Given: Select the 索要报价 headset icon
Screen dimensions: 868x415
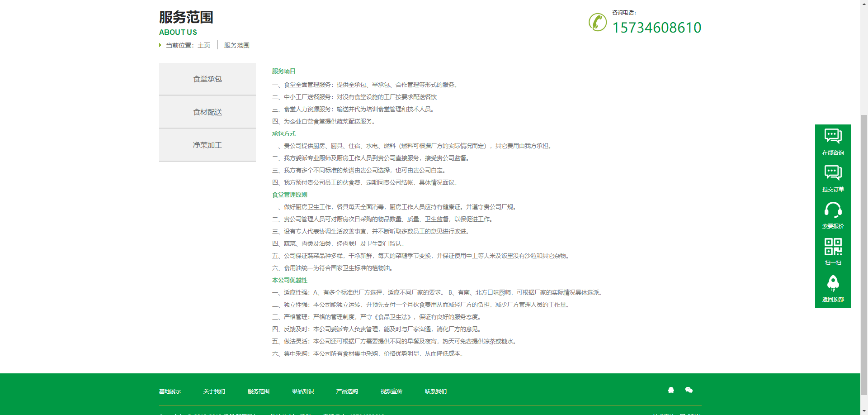Looking at the screenshot, I should (833, 210).
